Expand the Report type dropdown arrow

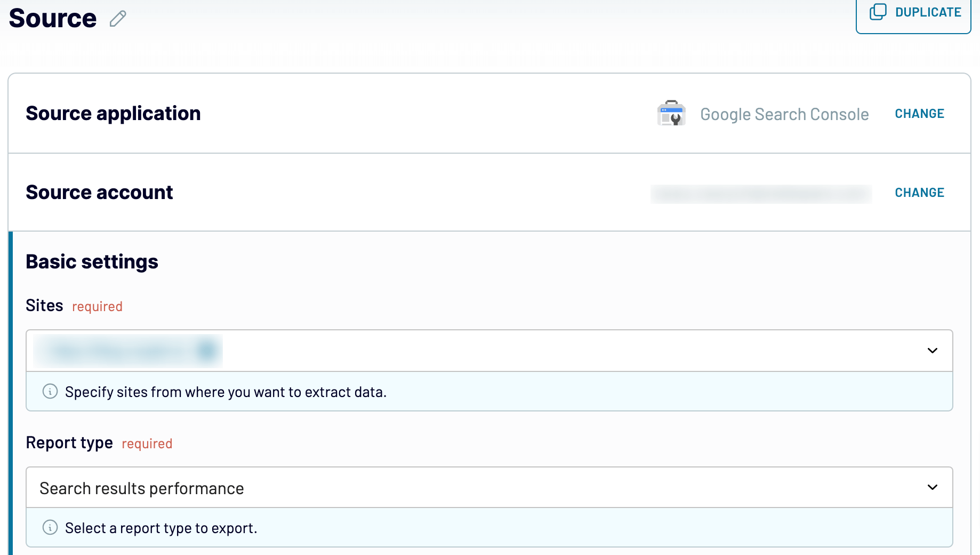click(x=932, y=487)
